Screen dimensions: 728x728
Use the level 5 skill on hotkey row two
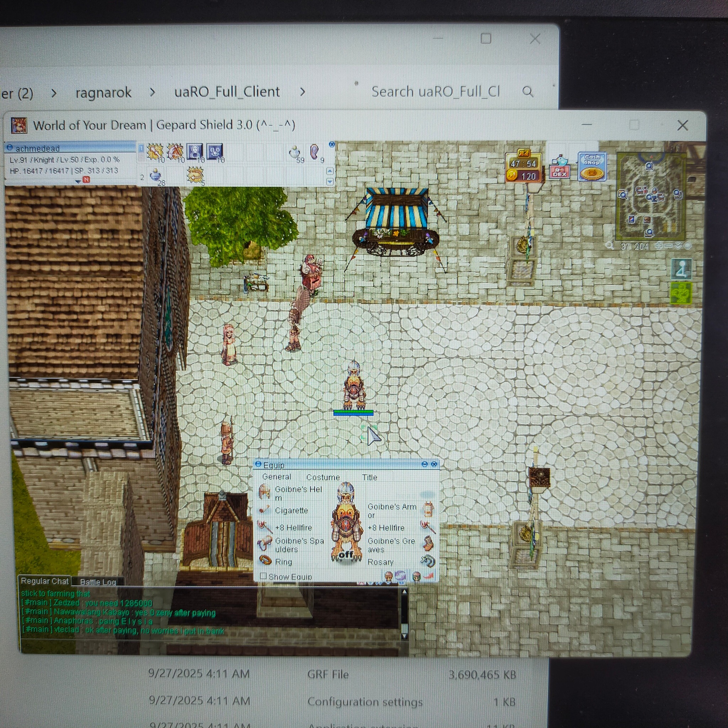(x=195, y=175)
